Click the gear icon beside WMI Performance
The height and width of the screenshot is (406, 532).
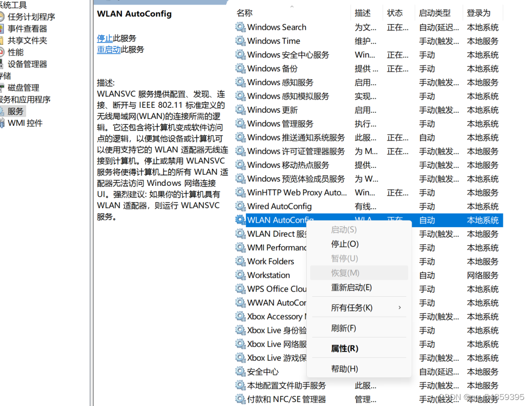point(240,248)
